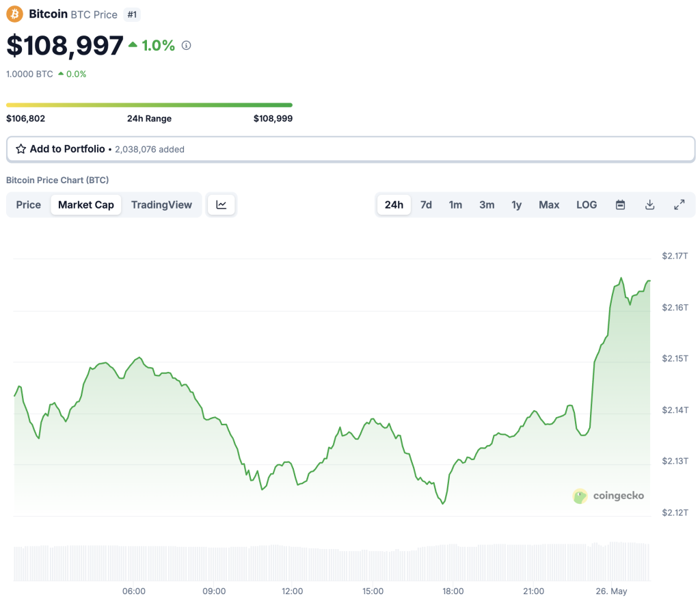Select the Price tab

tap(29, 204)
